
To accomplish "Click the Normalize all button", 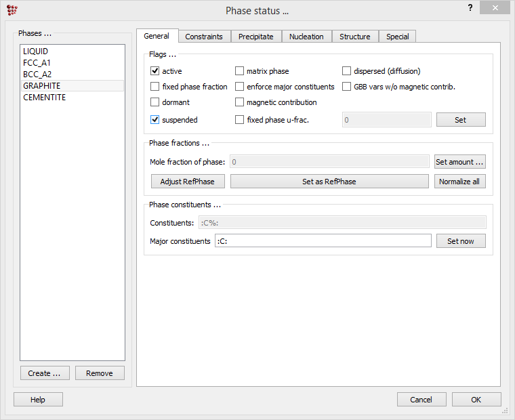I will pyautogui.click(x=459, y=182).
